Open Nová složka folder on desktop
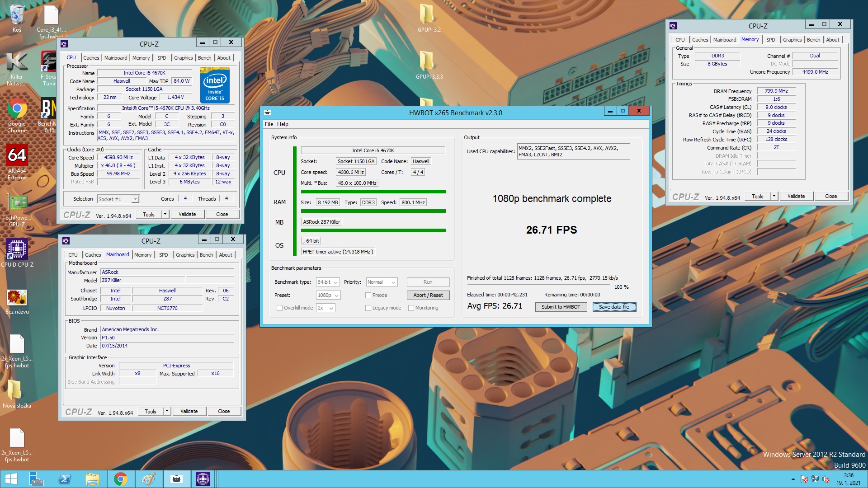This screenshot has height=488, width=868. coord(17,393)
